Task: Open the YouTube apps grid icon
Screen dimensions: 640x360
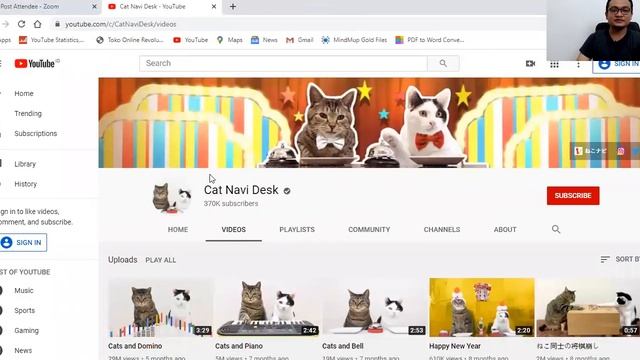Action: pos(554,64)
